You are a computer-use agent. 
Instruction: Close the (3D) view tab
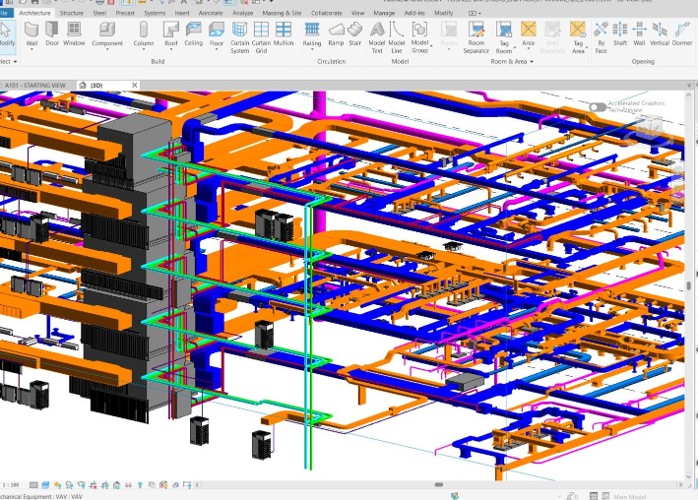[134, 85]
